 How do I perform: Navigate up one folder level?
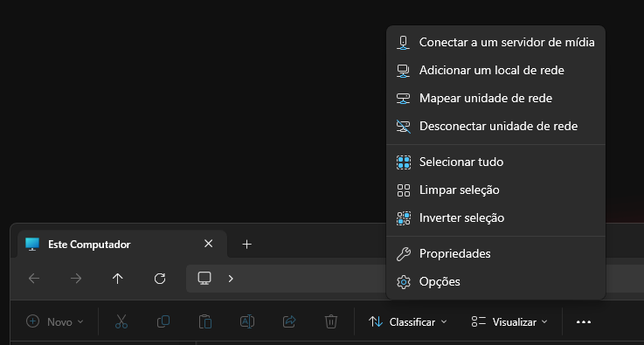coord(118,279)
